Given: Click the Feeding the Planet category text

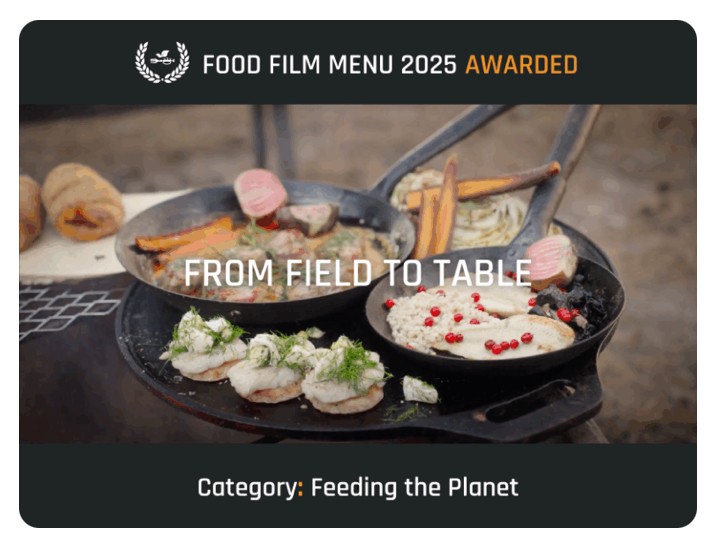Looking at the screenshot, I should click(414, 487).
